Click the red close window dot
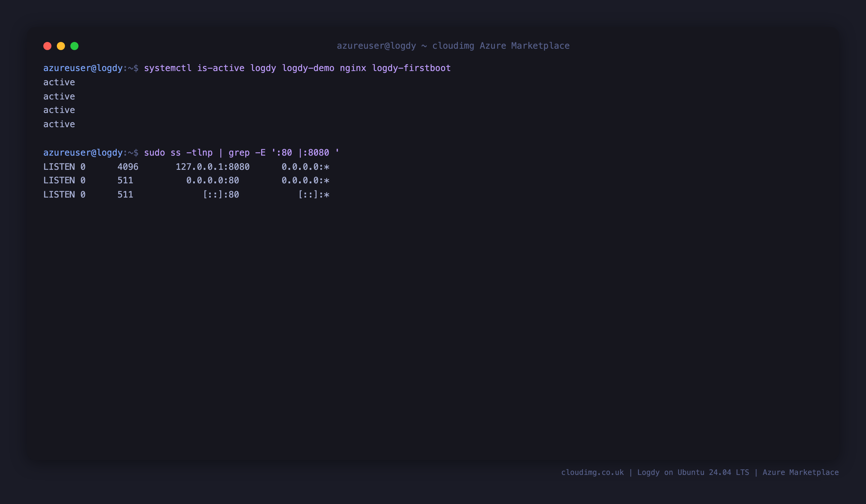This screenshot has width=866, height=504. click(x=47, y=46)
